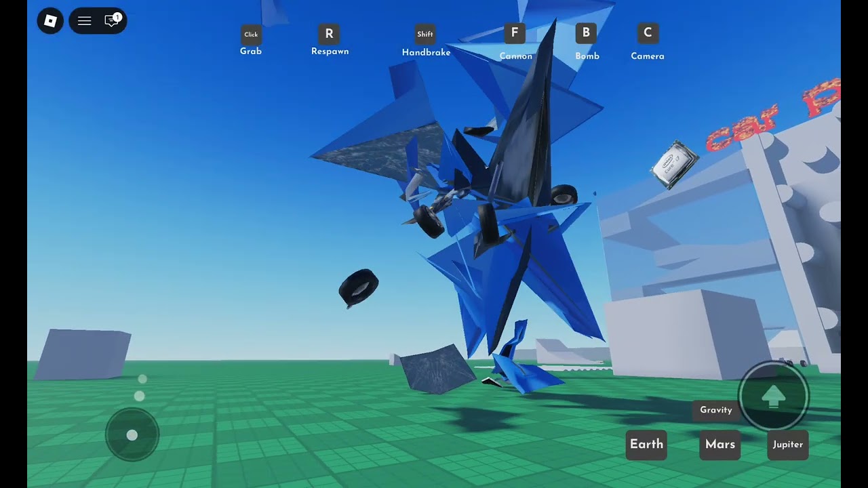Drop a Bomb with B key

click(x=586, y=33)
